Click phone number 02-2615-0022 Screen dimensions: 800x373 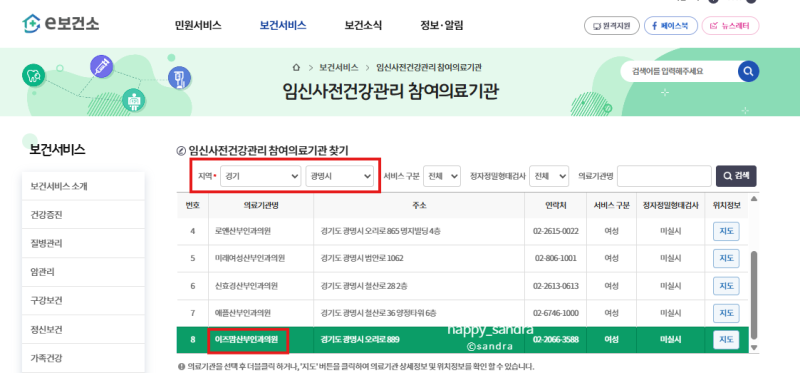[556, 231]
